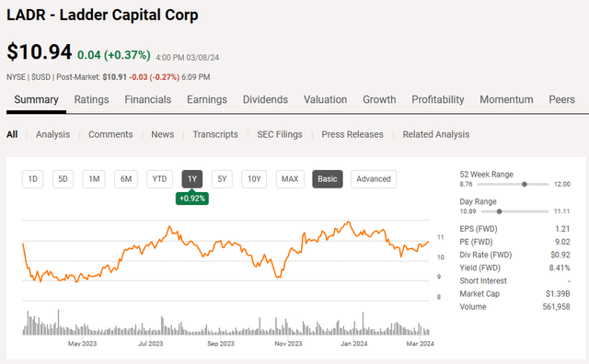Filter to News items
Viewport: 589px width, 364px height.
[x=162, y=134]
